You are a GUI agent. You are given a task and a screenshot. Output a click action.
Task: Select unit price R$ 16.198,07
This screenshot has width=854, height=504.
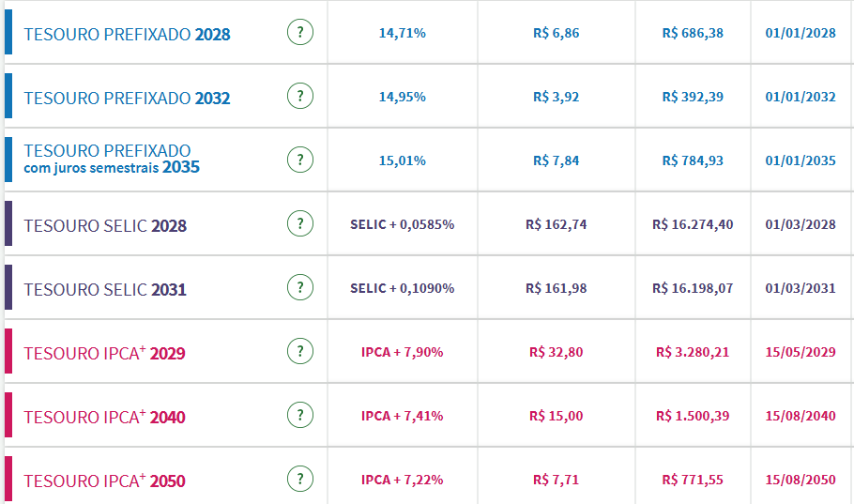pyautogui.click(x=693, y=288)
